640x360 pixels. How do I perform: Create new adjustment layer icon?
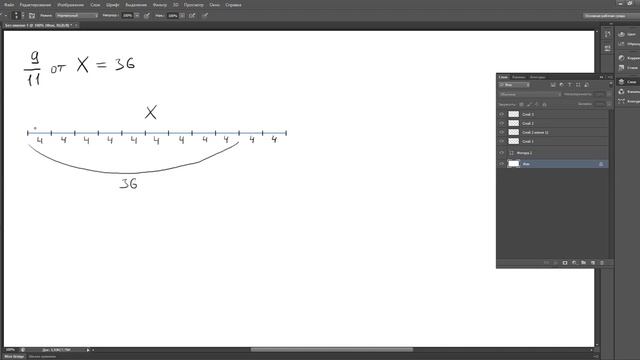[x=574, y=263]
